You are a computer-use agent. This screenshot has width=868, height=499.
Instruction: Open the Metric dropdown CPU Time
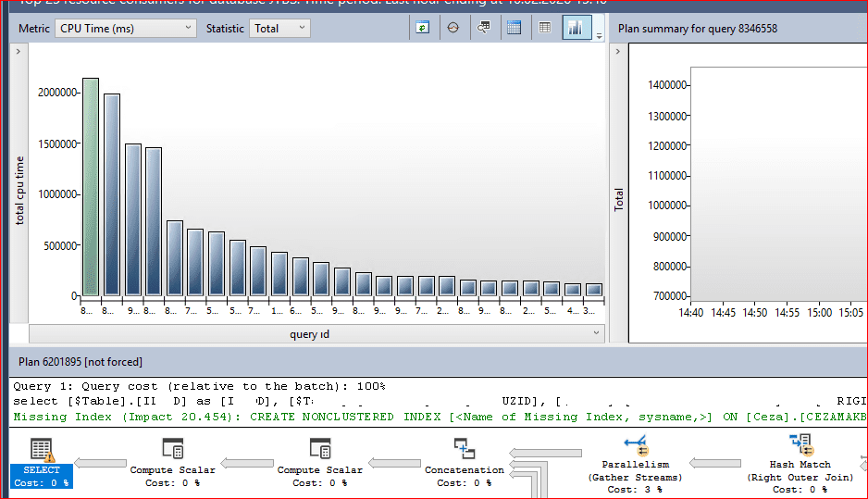[126, 29]
